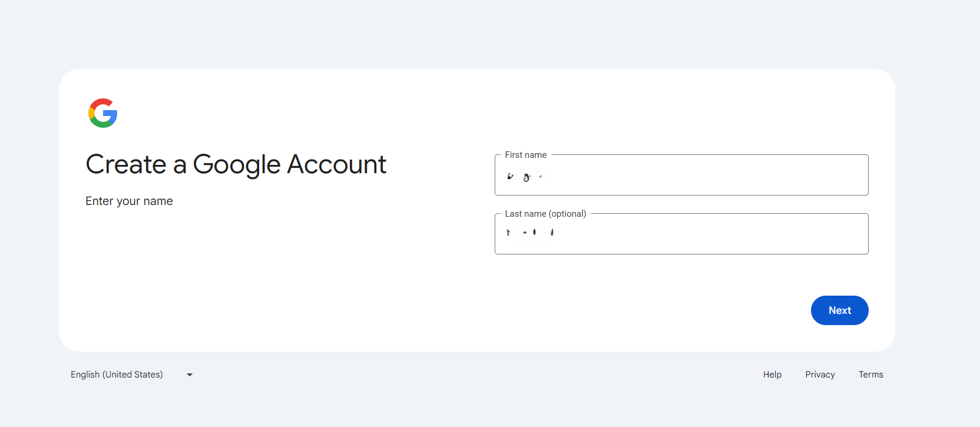Open the Privacy link

820,375
